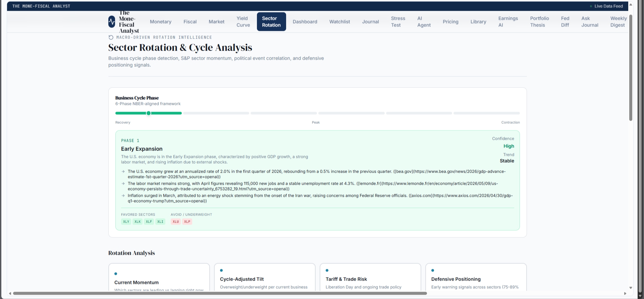Click the arrow icon before the labor market bullet

123,183
